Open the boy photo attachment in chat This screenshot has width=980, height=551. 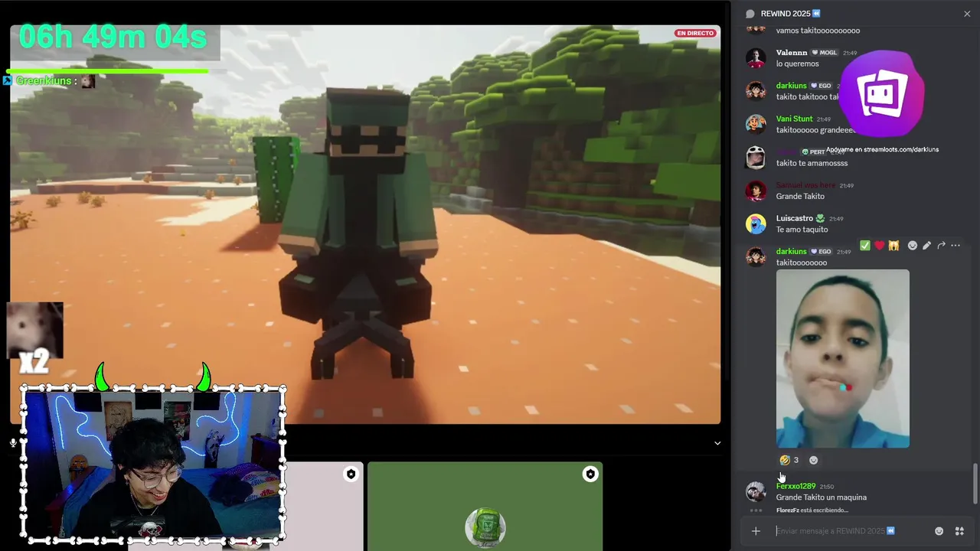click(x=843, y=358)
